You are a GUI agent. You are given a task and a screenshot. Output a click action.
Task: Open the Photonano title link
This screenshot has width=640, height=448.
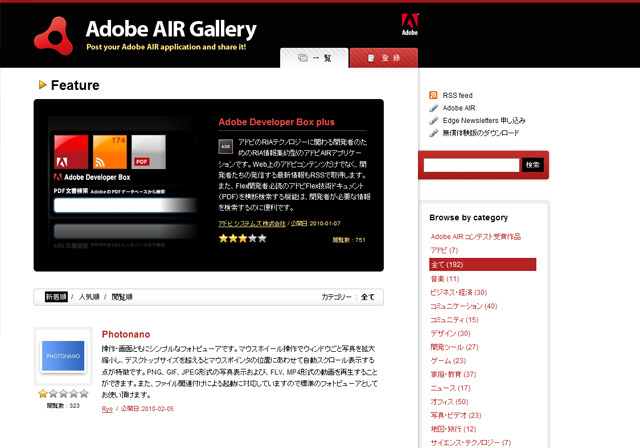coord(126,334)
